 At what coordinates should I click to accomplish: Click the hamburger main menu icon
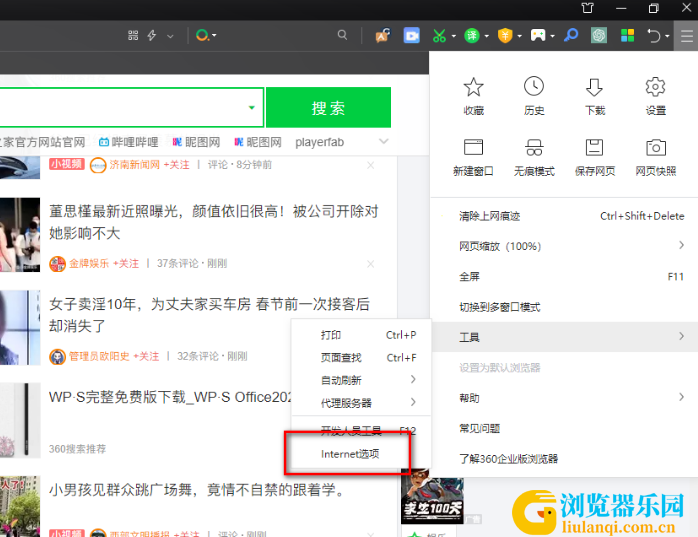(x=686, y=36)
